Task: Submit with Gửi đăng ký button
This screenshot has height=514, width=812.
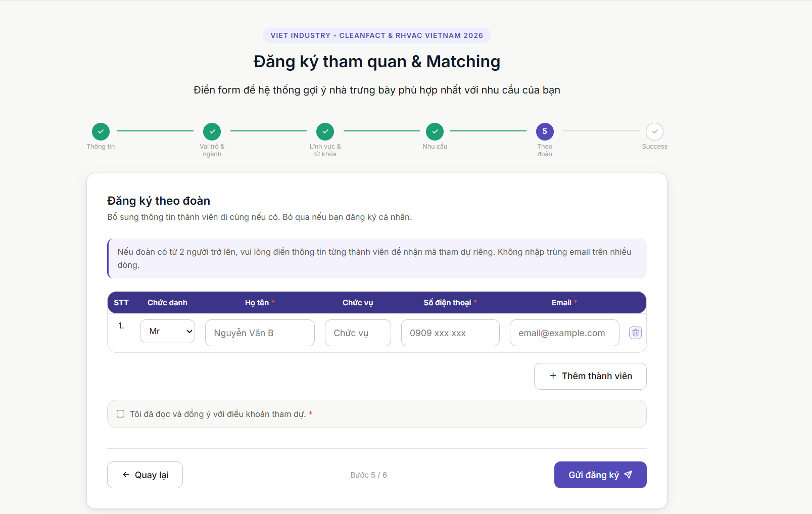Action: [600, 475]
